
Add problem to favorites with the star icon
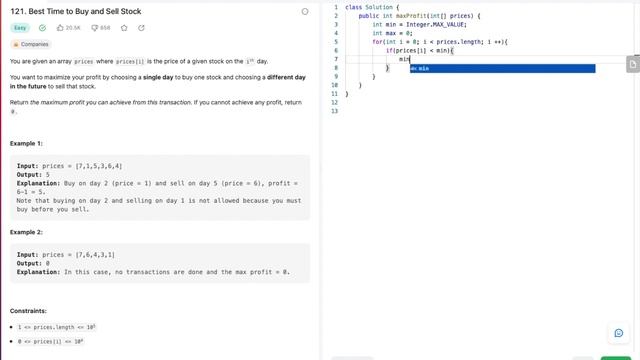click(124, 28)
